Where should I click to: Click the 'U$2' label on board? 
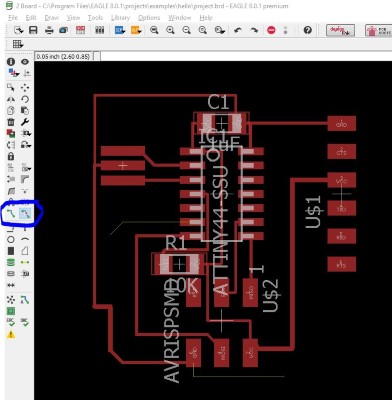(270, 295)
